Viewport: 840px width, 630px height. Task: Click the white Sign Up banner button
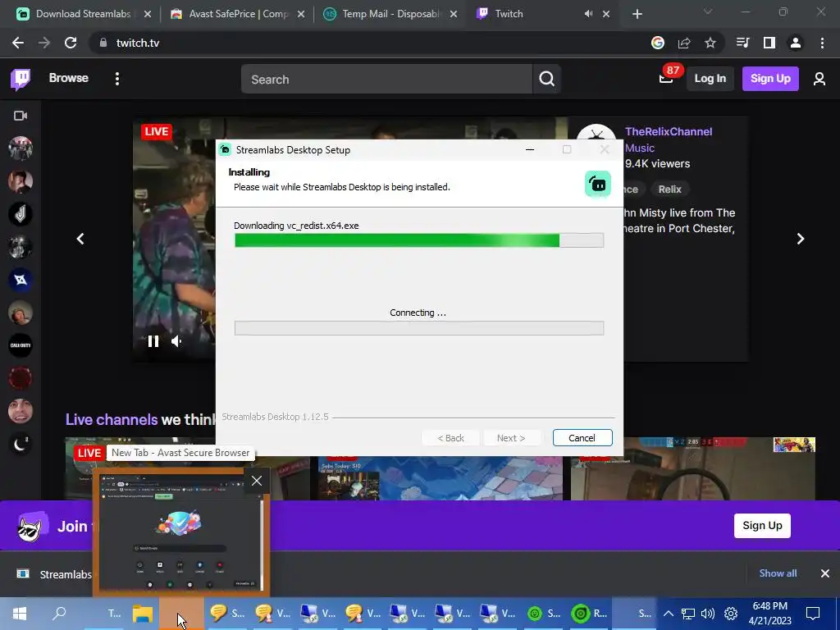[x=762, y=526]
